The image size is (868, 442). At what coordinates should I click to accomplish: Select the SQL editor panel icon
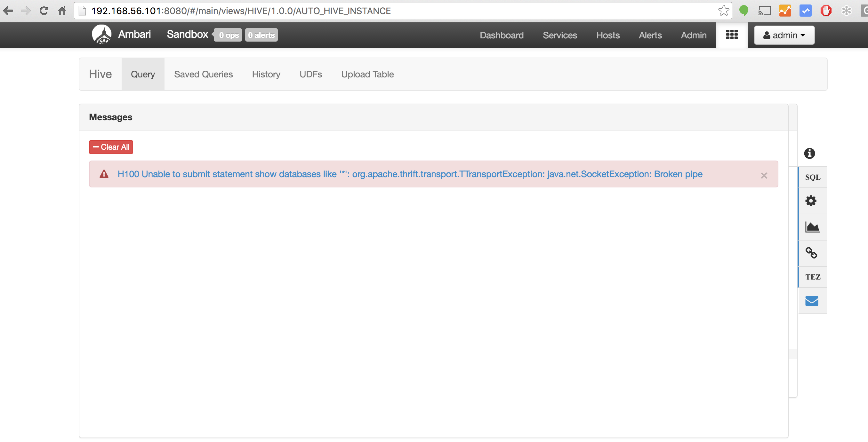coord(812,177)
